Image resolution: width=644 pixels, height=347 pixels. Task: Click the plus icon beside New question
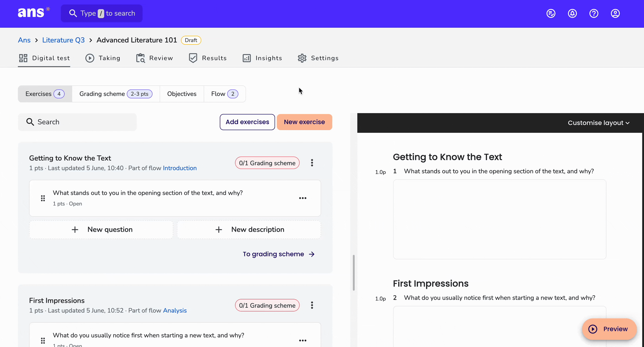click(75, 230)
